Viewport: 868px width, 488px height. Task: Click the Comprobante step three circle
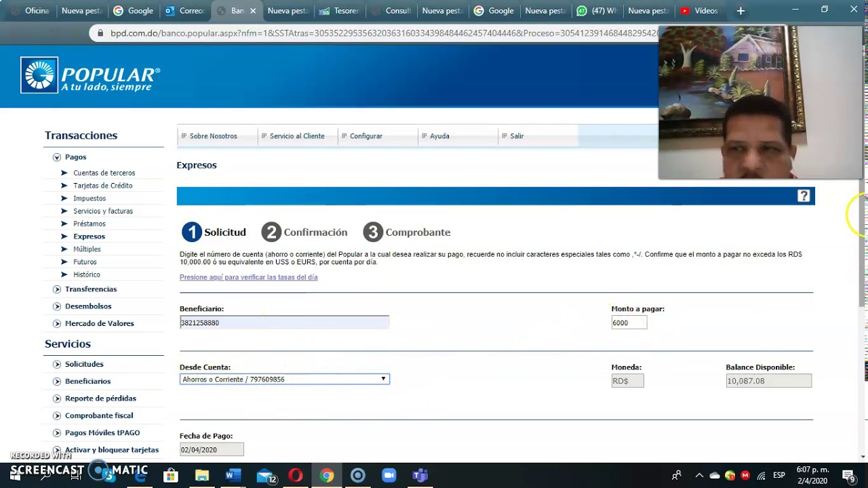[373, 232]
